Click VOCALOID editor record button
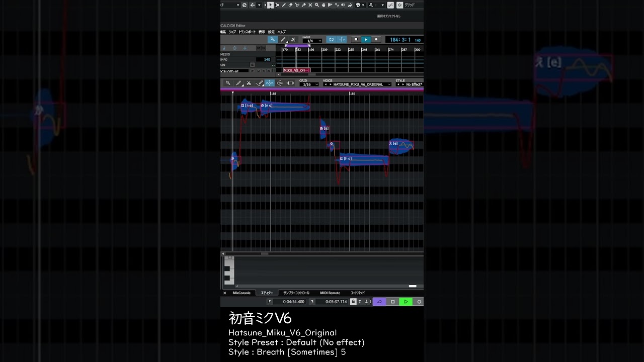The height and width of the screenshot is (362, 644). tap(376, 39)
